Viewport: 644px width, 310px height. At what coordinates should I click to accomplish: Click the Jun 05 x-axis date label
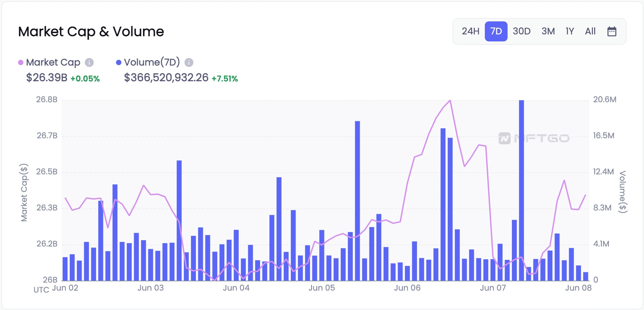321,288
